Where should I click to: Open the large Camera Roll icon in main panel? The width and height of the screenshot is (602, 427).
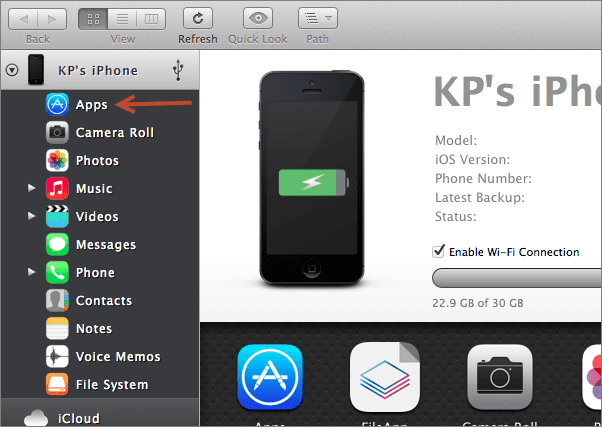pyautogui.click(x=500, y=377)
